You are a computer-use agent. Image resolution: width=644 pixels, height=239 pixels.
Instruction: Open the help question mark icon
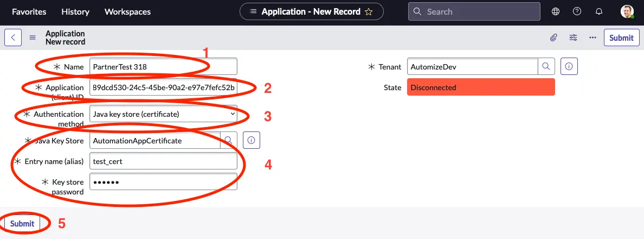pyautogui.click(x=577, y=11)
